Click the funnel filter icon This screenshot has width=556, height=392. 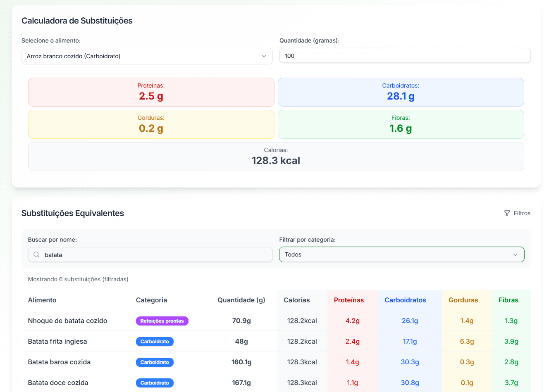(507, 213)
